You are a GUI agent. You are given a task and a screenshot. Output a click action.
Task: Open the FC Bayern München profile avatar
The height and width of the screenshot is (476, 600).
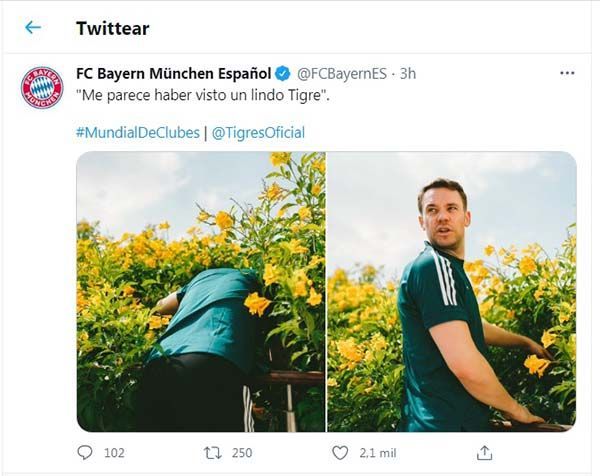tap(42, 87)
